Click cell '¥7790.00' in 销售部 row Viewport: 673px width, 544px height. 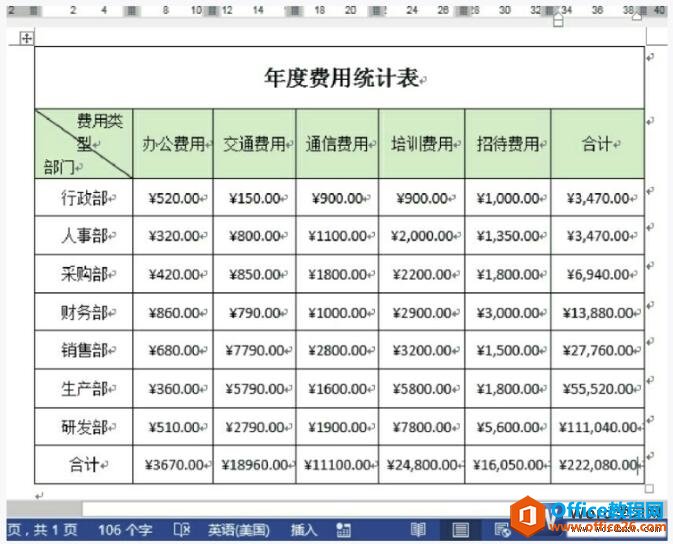255,350
